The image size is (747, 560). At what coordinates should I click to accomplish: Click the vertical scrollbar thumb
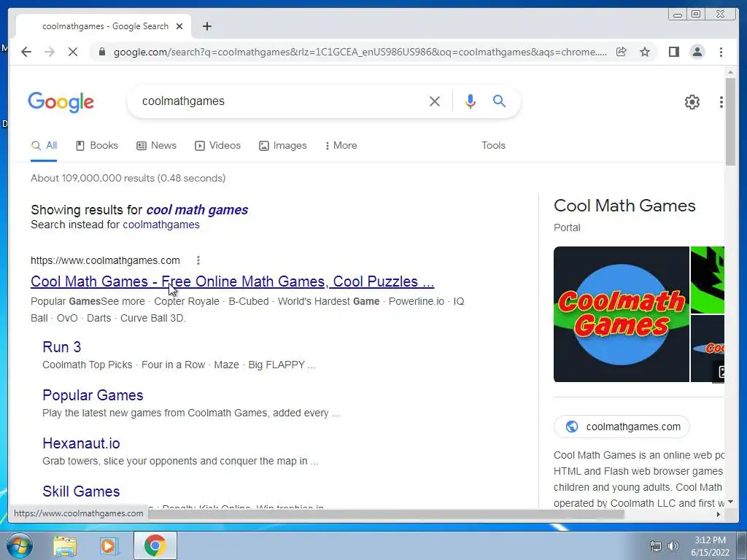click(729, 122)
